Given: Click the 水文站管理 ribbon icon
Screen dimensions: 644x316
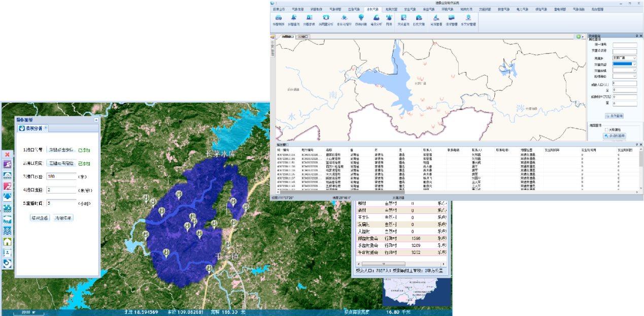Looking at the screenshot, I should (x=467, y=19).
